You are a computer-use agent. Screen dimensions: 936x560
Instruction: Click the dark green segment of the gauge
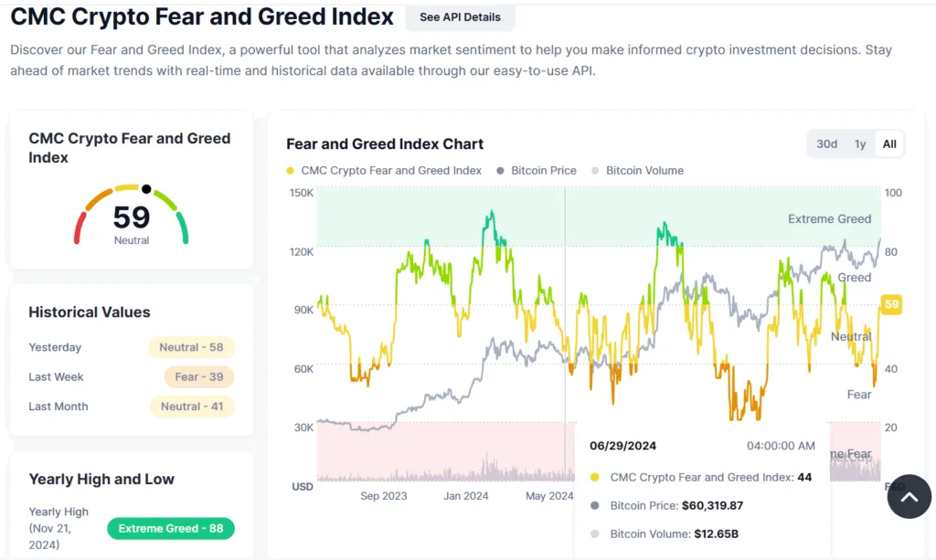click(183, 228)
